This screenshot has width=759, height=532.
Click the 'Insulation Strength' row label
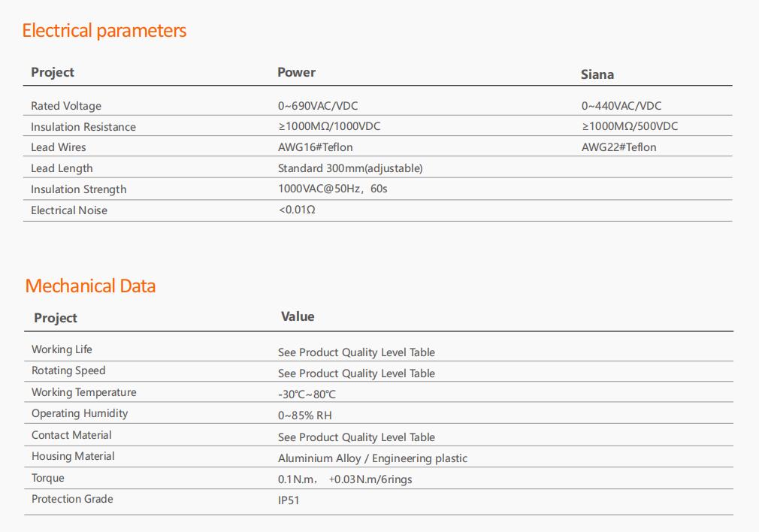[78, 189]
